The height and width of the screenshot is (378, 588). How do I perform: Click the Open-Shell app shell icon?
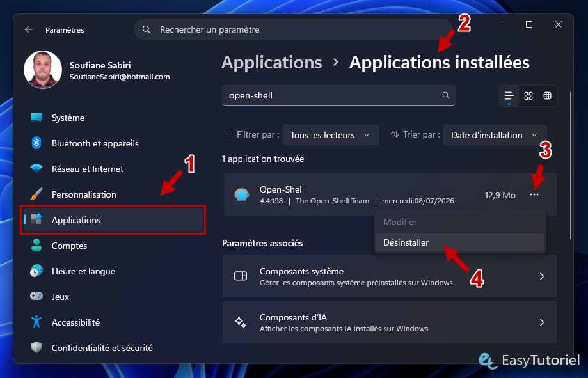242,194
